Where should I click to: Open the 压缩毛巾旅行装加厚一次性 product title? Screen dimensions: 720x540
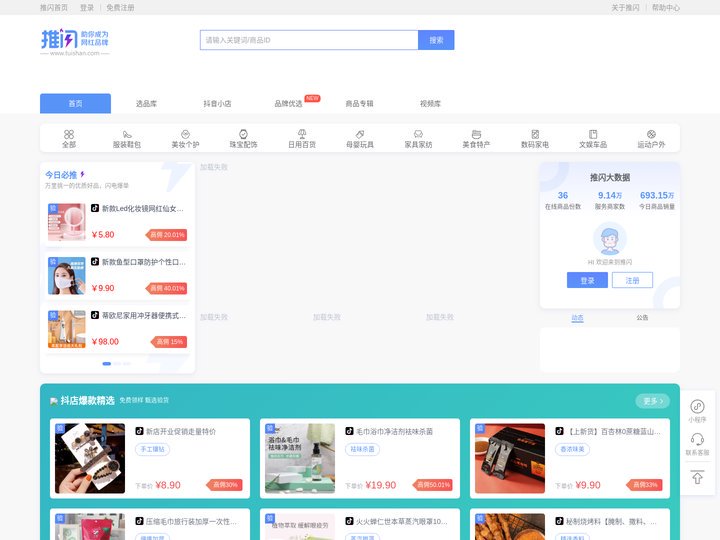[x=191, y=521]
